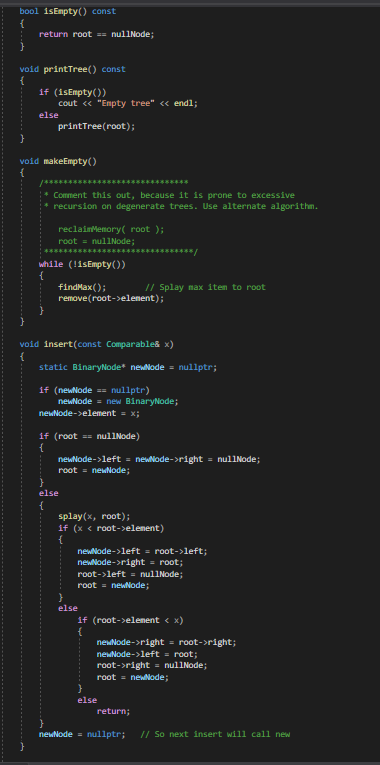Click the 'if (newNode == nullptr)' line
Screen dimensions: 380x765
[x=94, y=390]
